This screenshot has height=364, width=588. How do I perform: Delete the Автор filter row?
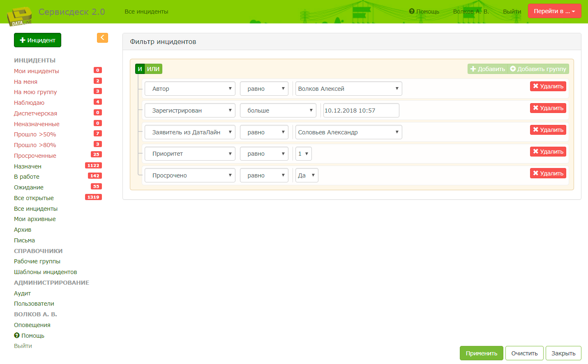tap(548, 86)
